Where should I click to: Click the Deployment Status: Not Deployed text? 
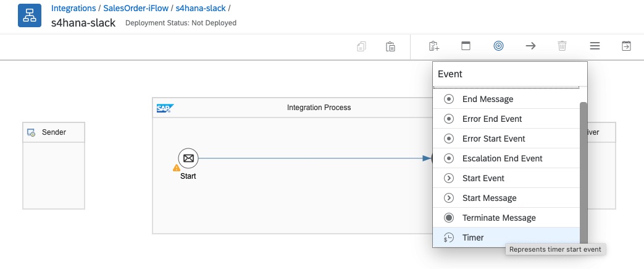click(181, 23)
